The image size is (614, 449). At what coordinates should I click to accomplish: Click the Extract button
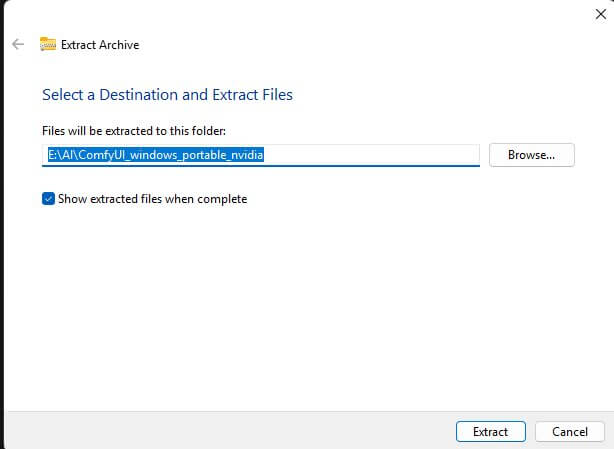(x=490, y=431)
